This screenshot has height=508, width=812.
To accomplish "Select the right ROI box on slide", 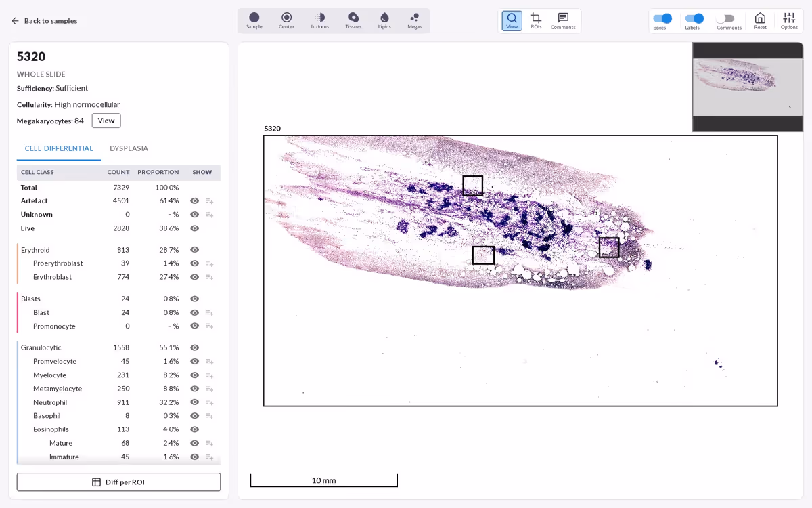I will click(x=609, y=247).
